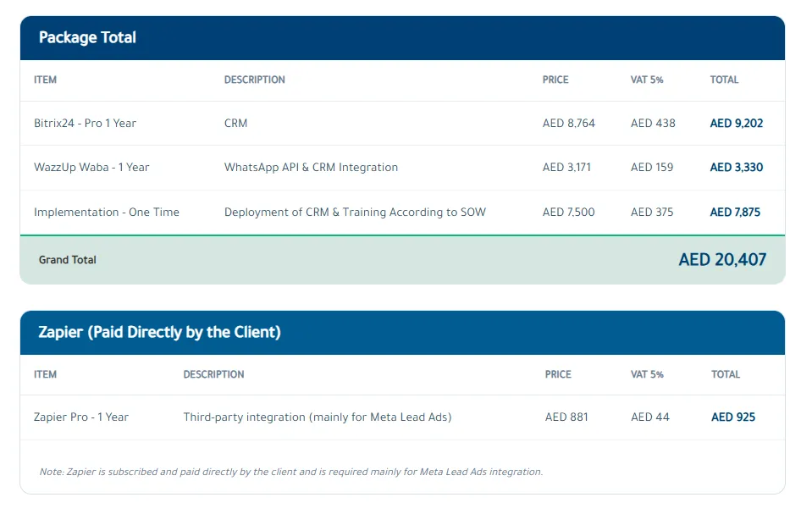
Task: Click the price 'AED 881'
Action: click(566, 417)
